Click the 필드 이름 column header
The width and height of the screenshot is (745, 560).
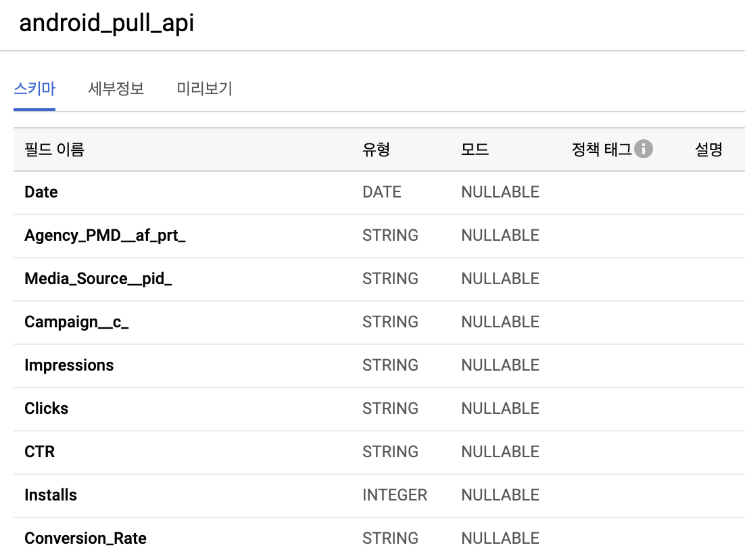tap(54, 149)
